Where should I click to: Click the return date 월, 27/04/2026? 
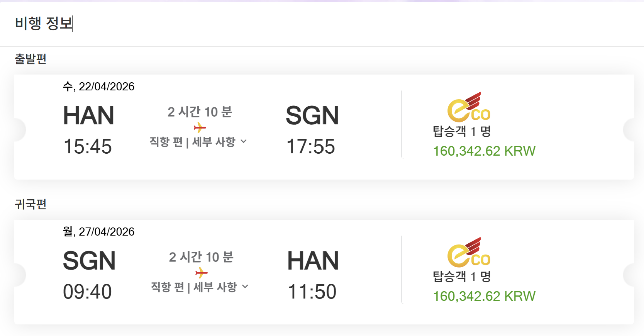click(x=99, y=232)
